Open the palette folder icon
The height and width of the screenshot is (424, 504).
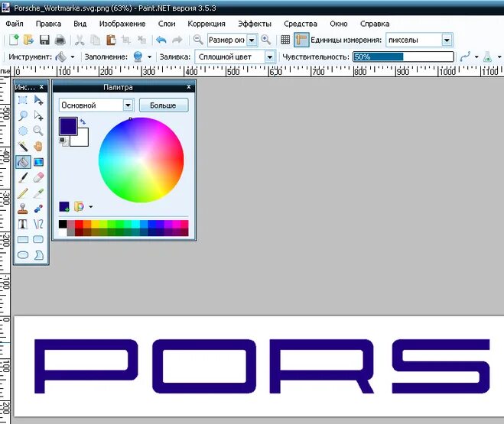coord(79,206)
